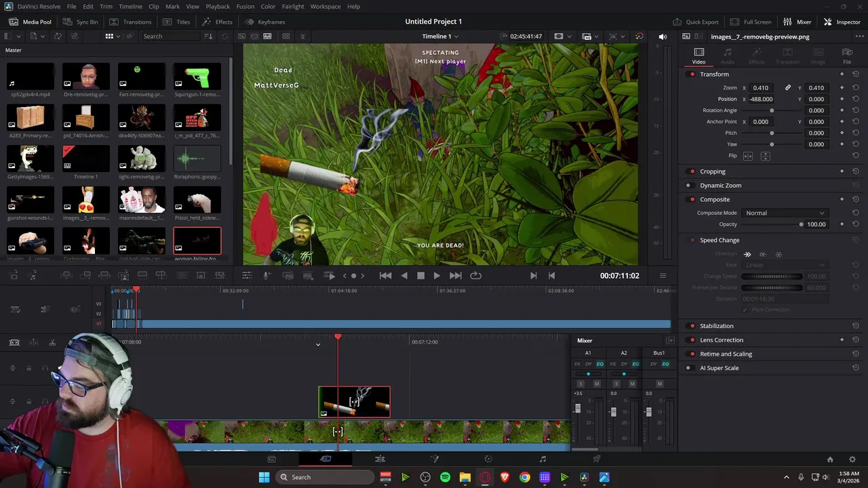The height and width of the screenshot is (488, 868).
Task: Toggle the Zoom X/Y link icon
Action: coord(787,87)
